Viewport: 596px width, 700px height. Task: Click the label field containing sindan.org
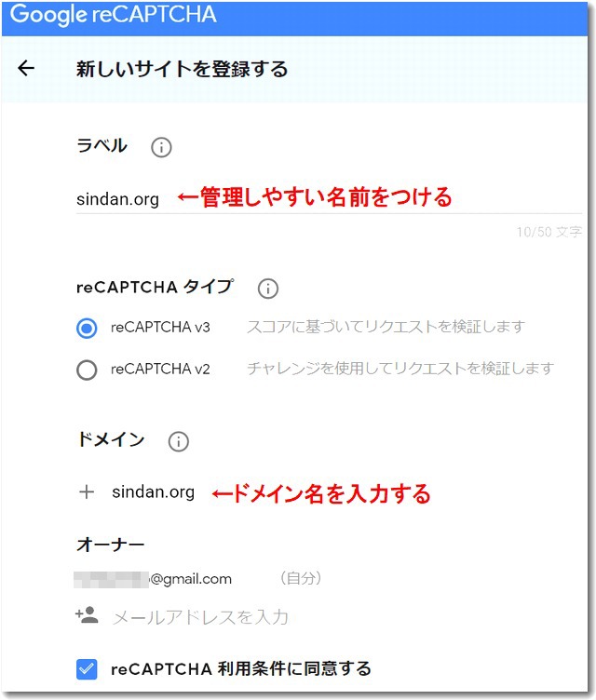(329, 199)
